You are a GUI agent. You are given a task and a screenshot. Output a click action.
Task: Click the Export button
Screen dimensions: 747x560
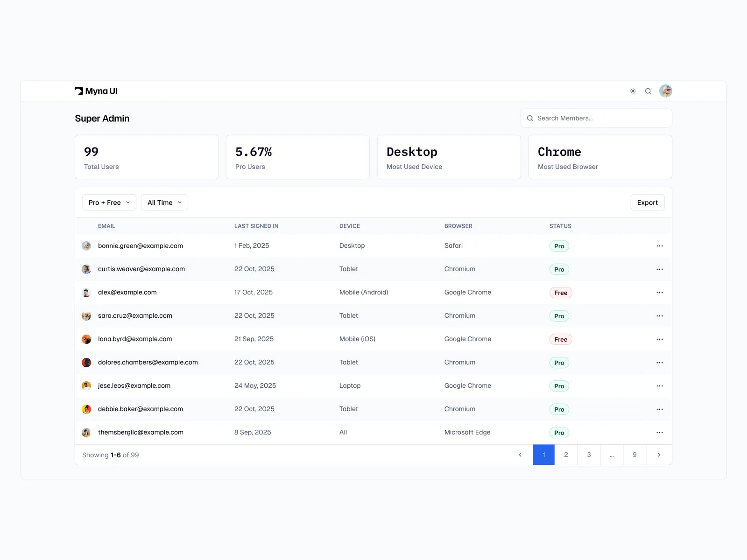click(647, 203)
